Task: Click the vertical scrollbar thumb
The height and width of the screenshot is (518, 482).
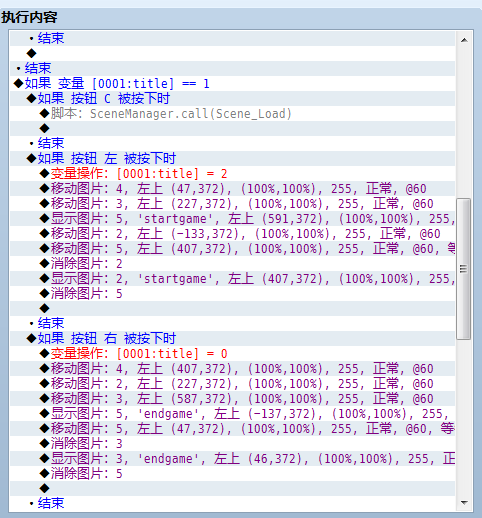Action: point(463,269)
